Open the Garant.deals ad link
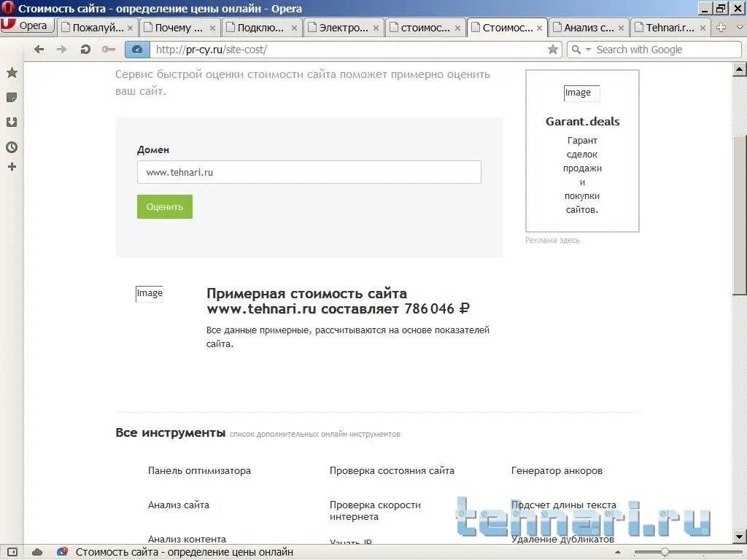Image resolution: width=747 pixels, height=560 pixels. [583, 122]
